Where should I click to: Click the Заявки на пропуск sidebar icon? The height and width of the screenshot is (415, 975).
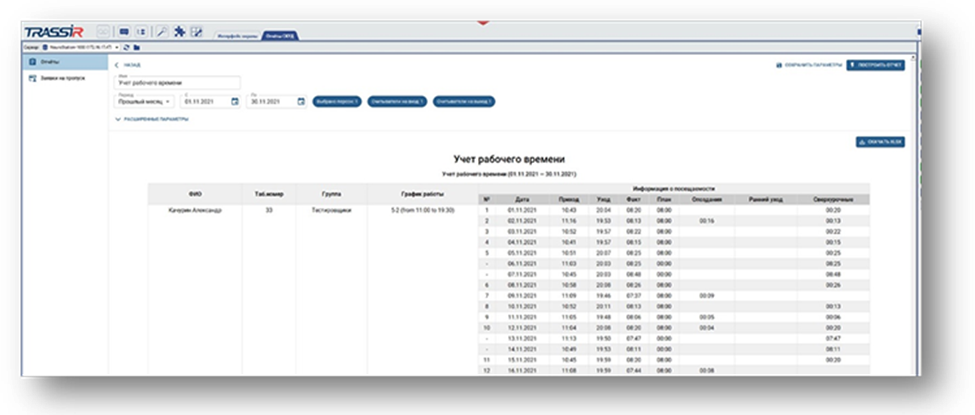coord(33,78)
